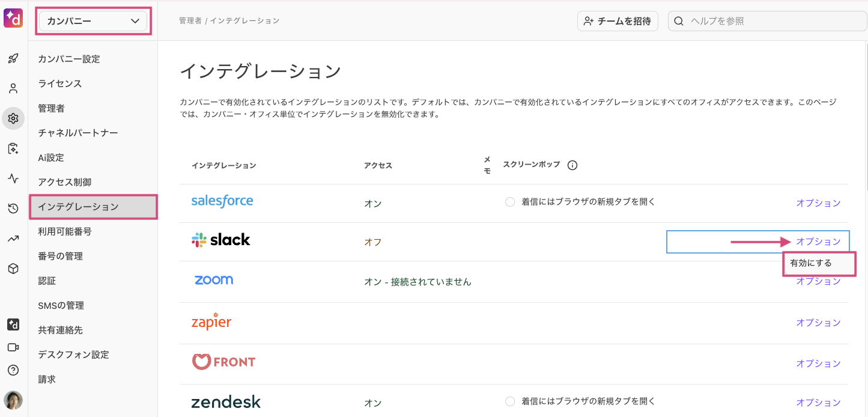Open Ai設定 in the sidebar
868x417 pixels.
pyautogui.click(x=51, y=157)
